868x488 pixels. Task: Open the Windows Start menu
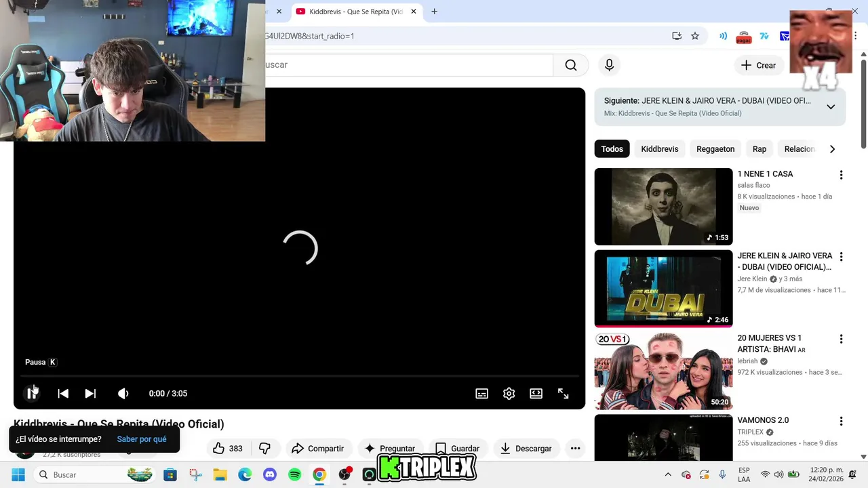click(18, 474)
